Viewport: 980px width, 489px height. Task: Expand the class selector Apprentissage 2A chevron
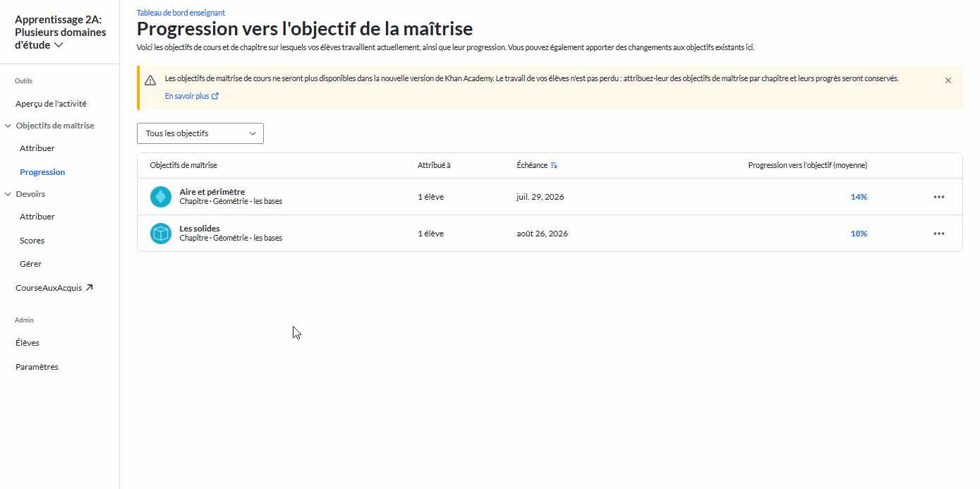click(x=59, y=45)
